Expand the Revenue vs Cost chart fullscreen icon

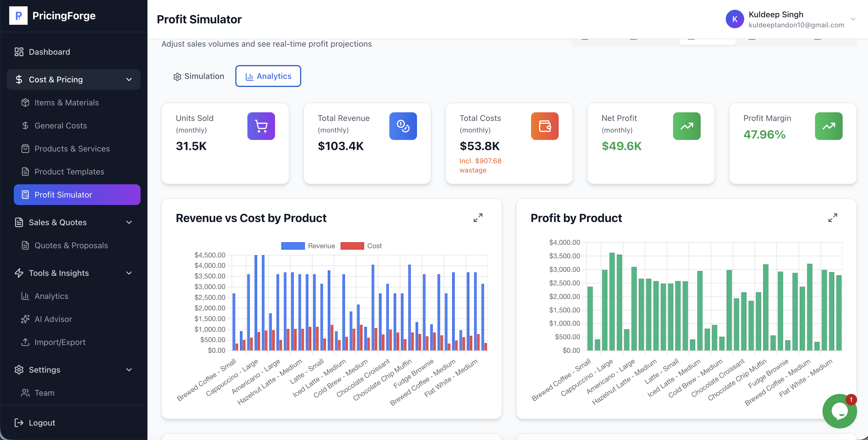[478, 218]
